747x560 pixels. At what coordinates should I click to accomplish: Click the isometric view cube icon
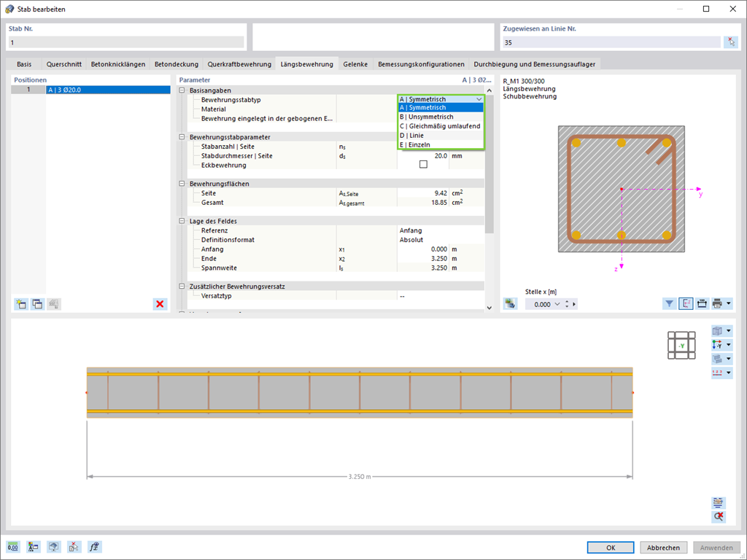click(x=717, y=331)
